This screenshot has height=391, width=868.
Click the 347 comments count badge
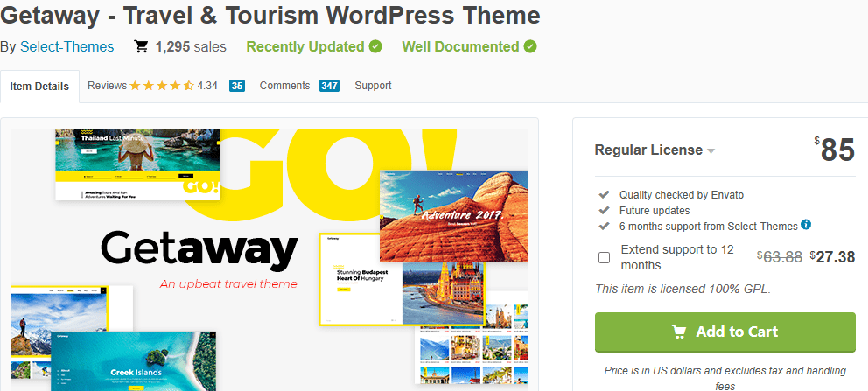(329, 86)
